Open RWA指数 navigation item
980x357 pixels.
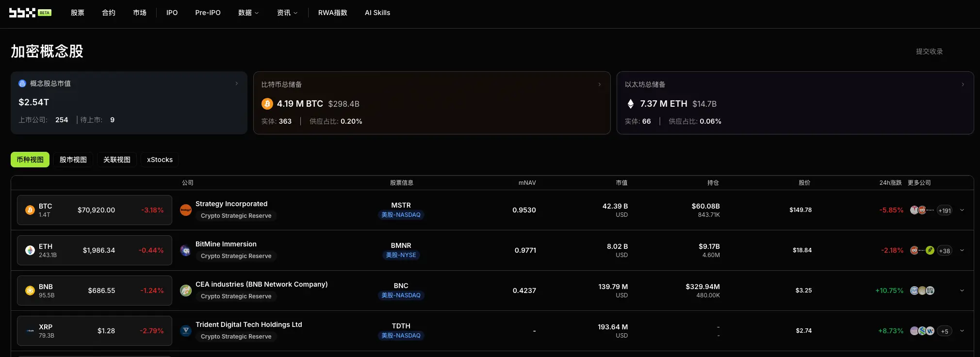[x=333, y=13]
